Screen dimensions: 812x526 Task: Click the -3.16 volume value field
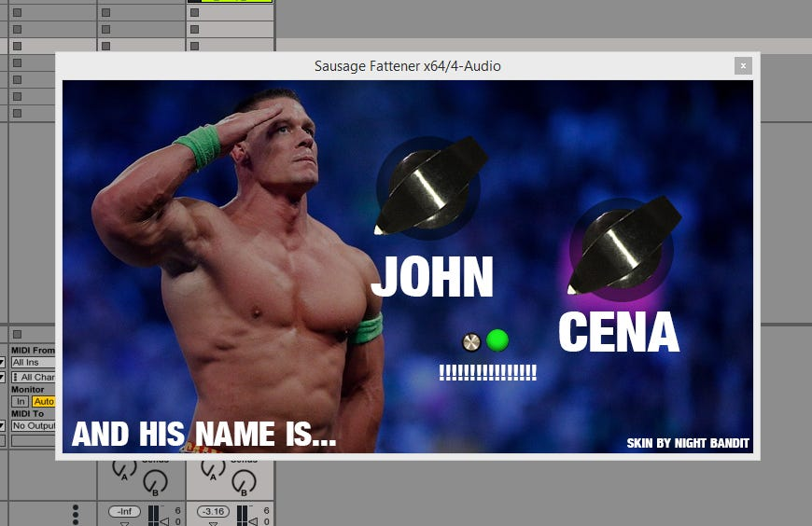point(214,511)
